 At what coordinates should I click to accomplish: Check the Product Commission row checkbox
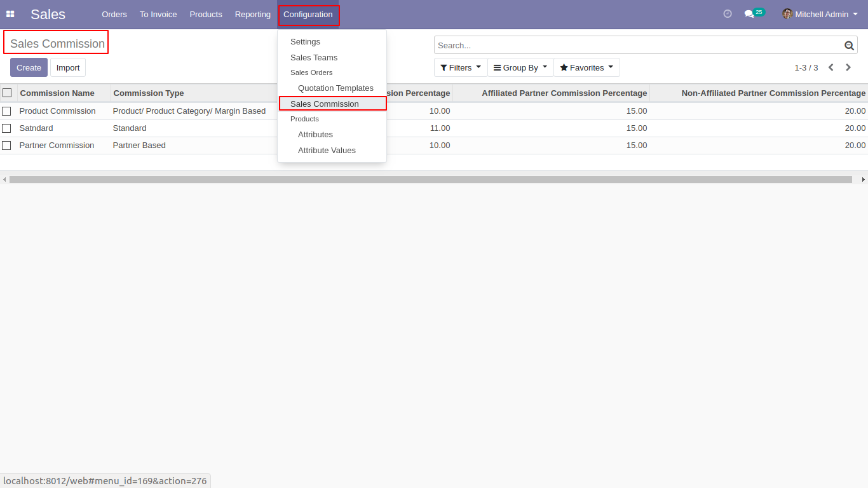point(6,111)
